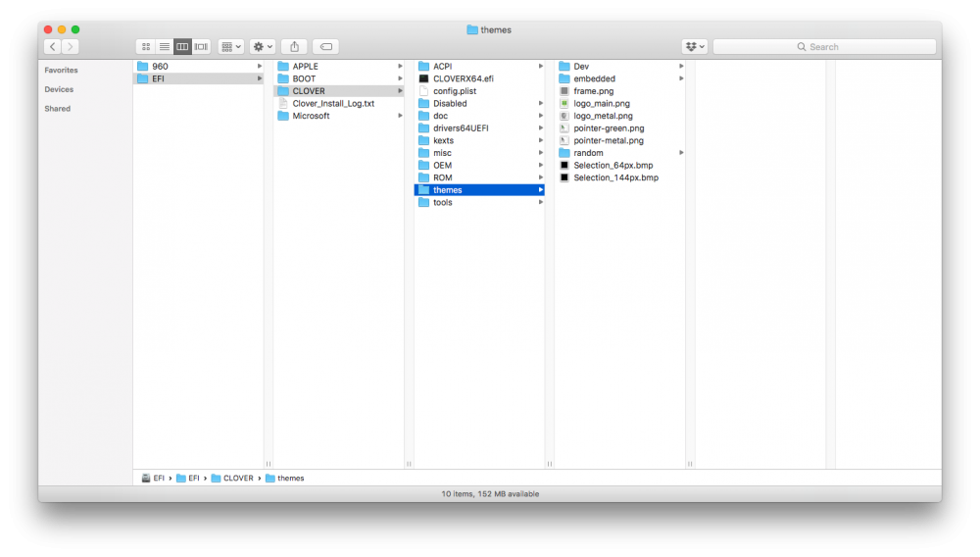This screenshot has height=557, width=980.
Task: Select the CLOVERX64.efi file icon
Action: [423, 78]
